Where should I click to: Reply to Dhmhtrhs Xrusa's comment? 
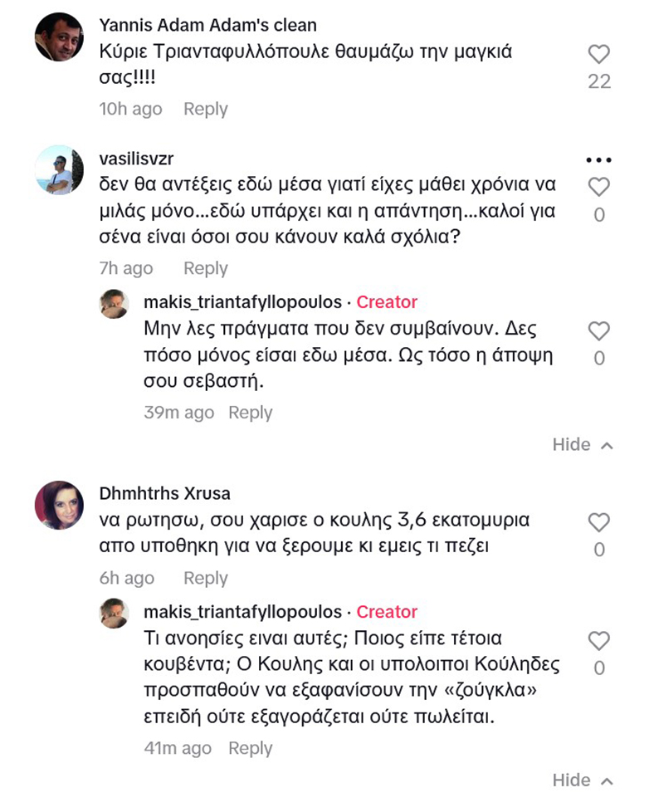pos(205,579)
